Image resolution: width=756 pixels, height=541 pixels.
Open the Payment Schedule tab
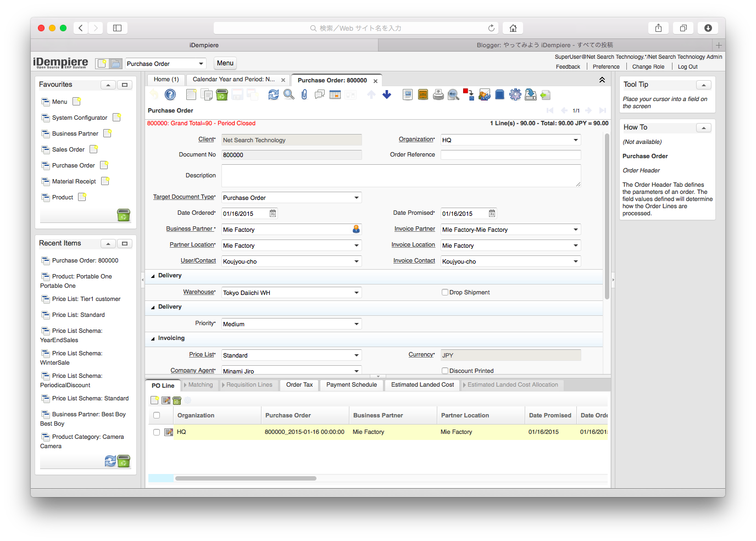(352, 385)
